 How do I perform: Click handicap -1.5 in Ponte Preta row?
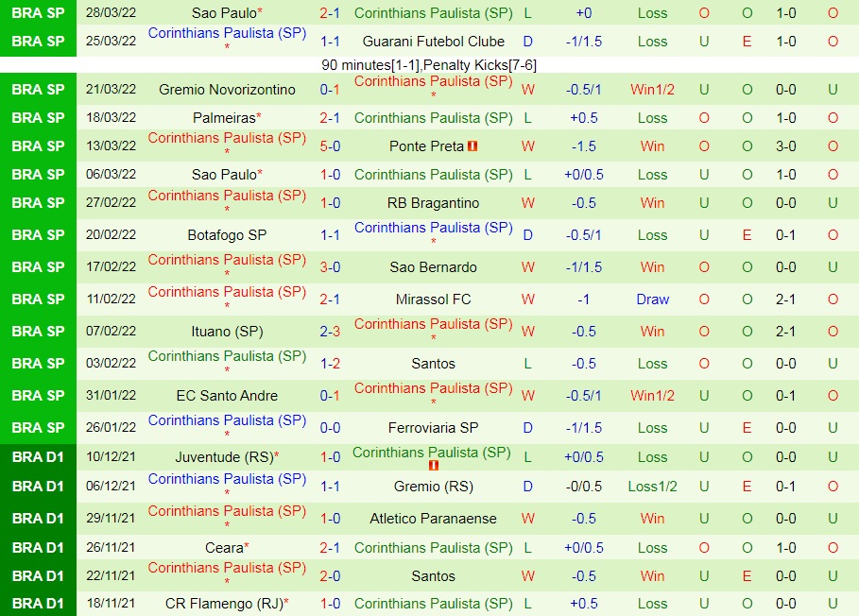[x=584, y=146]
